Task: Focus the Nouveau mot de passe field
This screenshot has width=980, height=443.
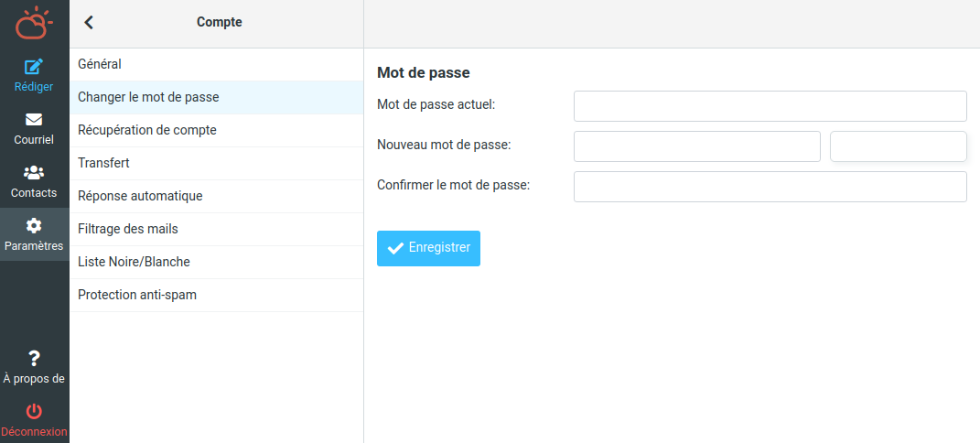Action: tap(696, 146)
